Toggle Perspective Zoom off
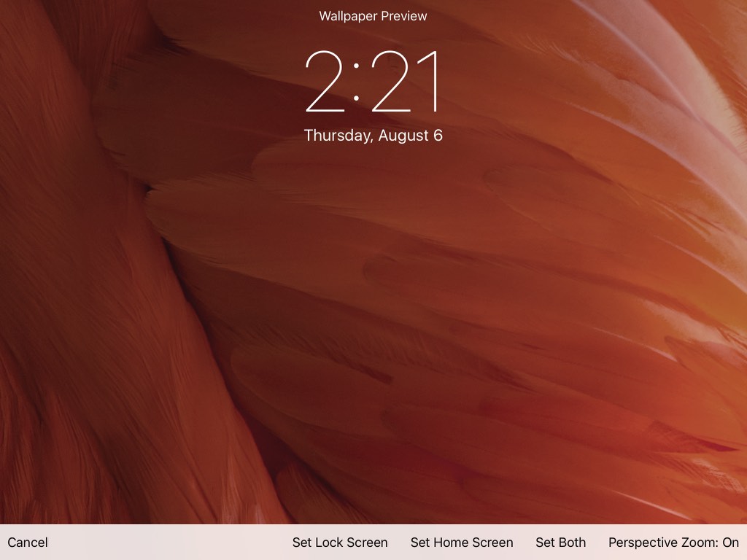Image resolution: width=747 pixels, height=560 pixels. (x=673, y=542)
